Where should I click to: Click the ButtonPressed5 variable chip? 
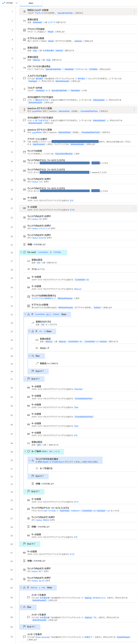(39, 600)
